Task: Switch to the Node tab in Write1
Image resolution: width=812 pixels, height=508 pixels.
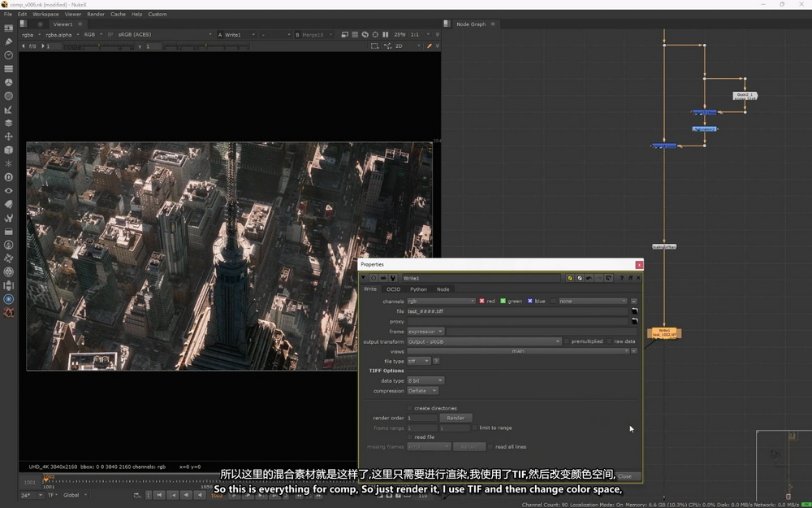Action: point(443,289)
